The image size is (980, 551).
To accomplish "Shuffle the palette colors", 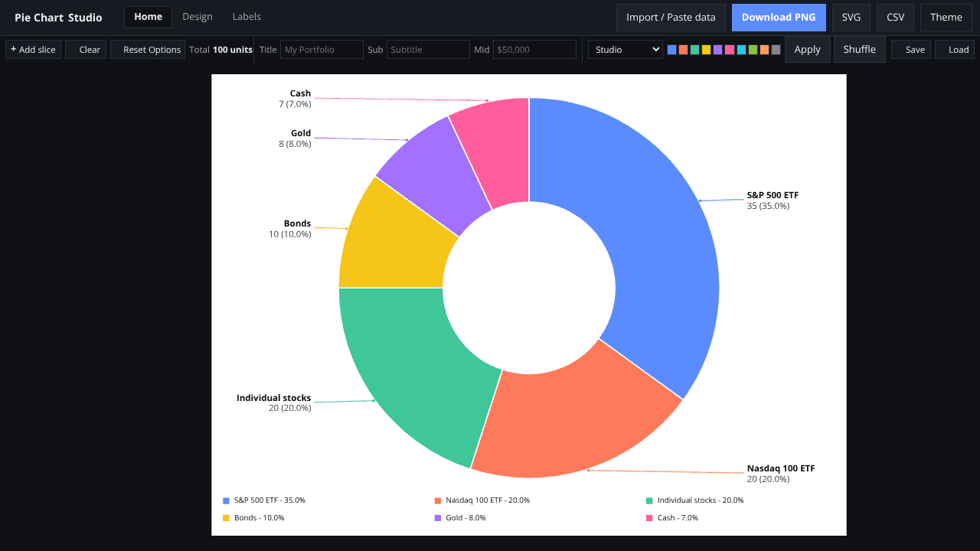I will click(x=859, y=50).
